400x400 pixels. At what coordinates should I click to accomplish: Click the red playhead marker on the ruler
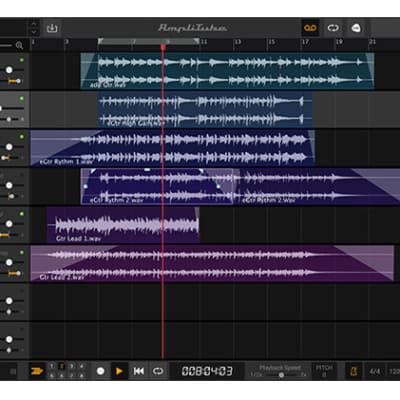pos(163,47)
